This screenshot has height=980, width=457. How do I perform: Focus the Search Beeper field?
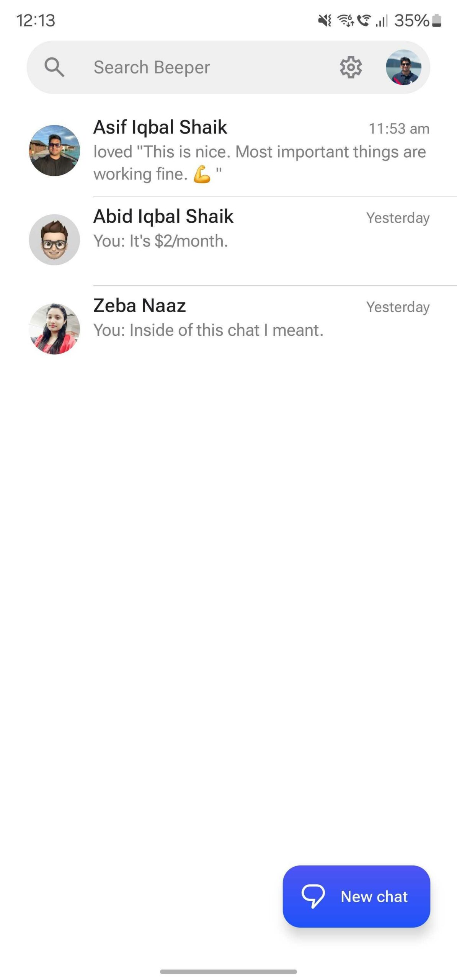tap(191, 67)
